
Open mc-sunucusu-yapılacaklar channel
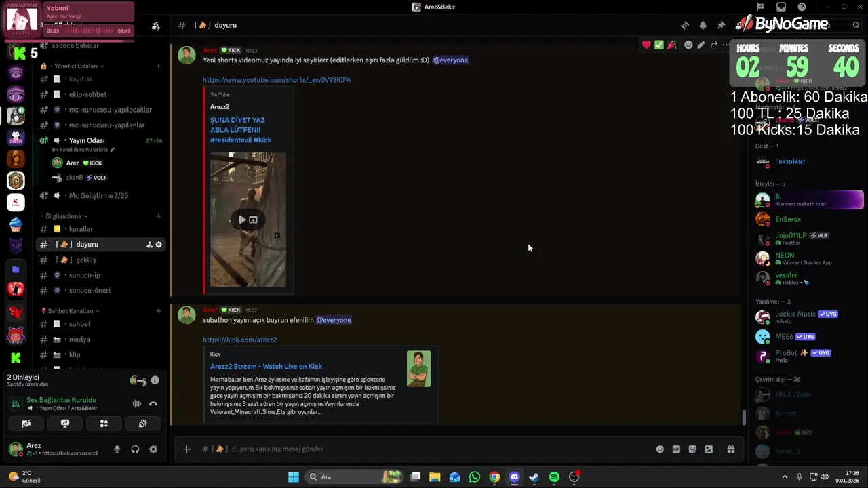(100, 110)
